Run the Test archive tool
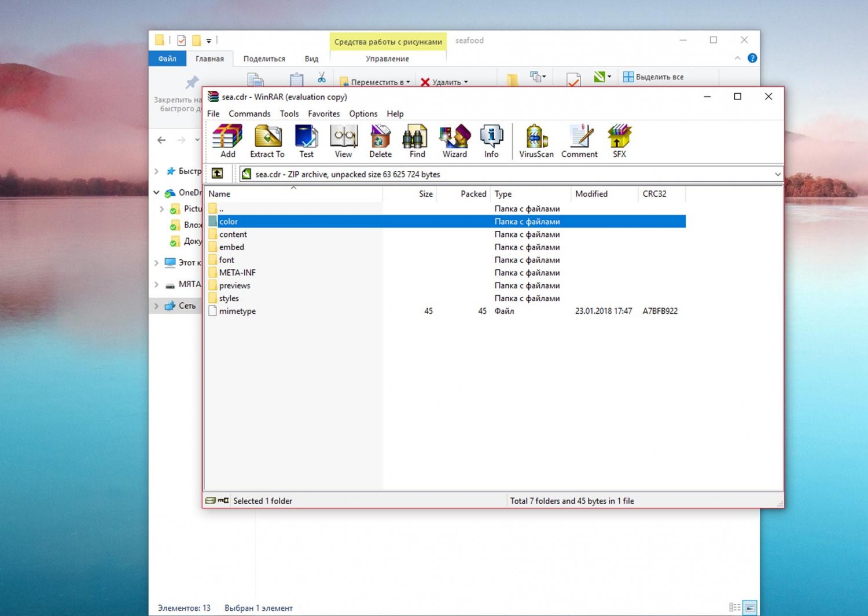The image size is (868, 616). [x=306, y=141]
